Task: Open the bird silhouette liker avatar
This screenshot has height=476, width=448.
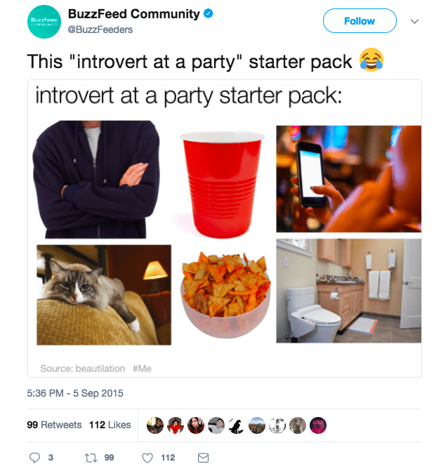Action: (x=237, y=425)
